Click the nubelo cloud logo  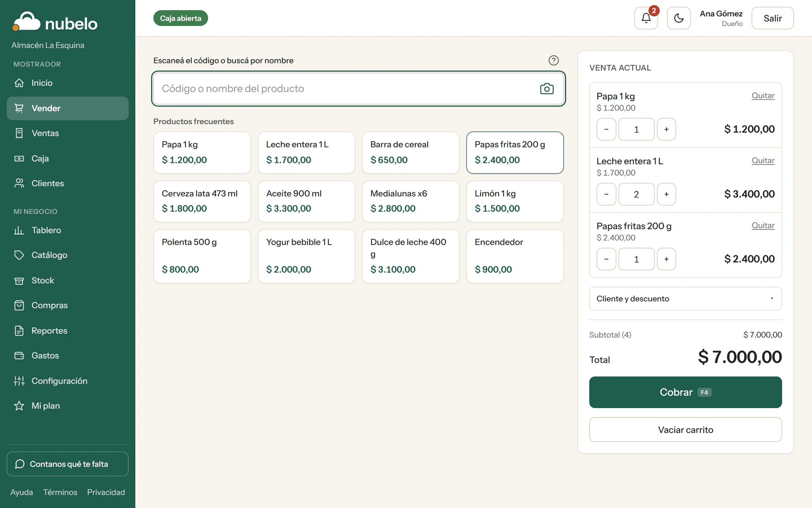(x=55, y=22)
